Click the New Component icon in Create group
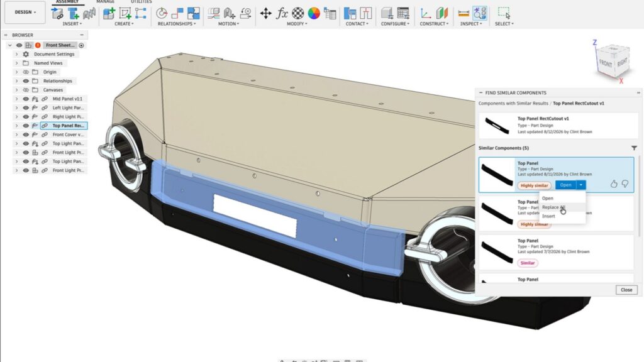The height and width of the screenshot is (362, 644). [109, 13]
